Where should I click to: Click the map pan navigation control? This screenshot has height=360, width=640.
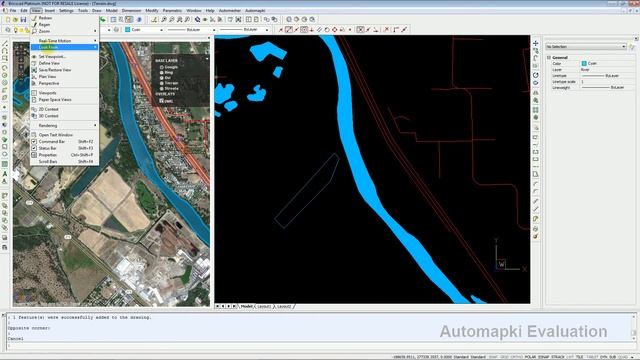click(21, 53)
